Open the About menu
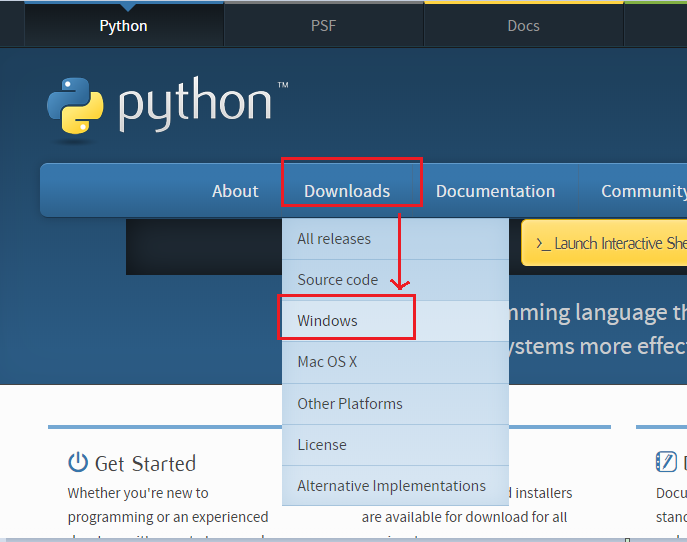 235,191
